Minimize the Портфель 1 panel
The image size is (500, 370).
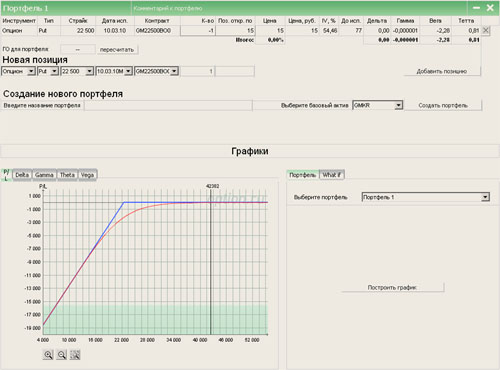pos(477,8)
